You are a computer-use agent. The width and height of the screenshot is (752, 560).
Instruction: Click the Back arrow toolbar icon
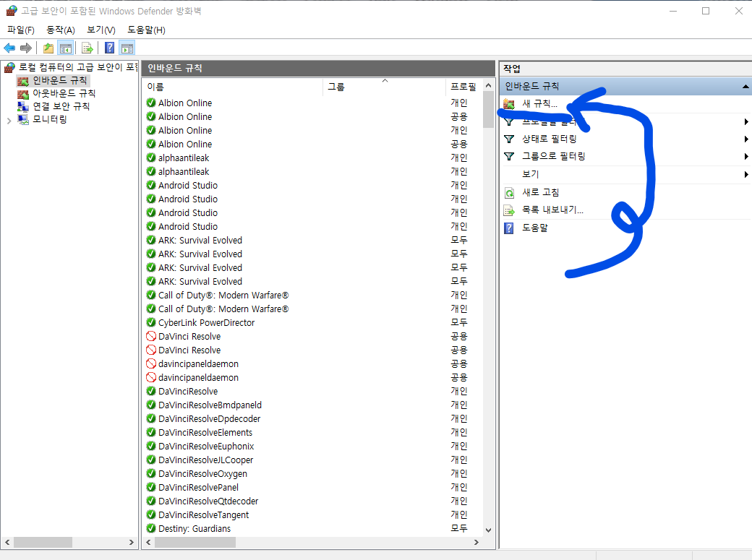tap(9, 48)
